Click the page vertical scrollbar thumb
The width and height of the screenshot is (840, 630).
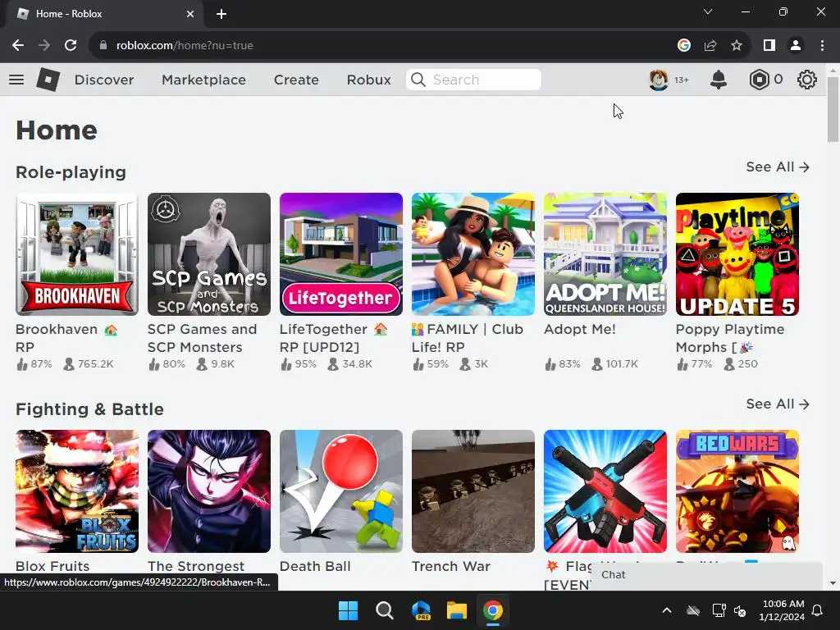[833, 110]
